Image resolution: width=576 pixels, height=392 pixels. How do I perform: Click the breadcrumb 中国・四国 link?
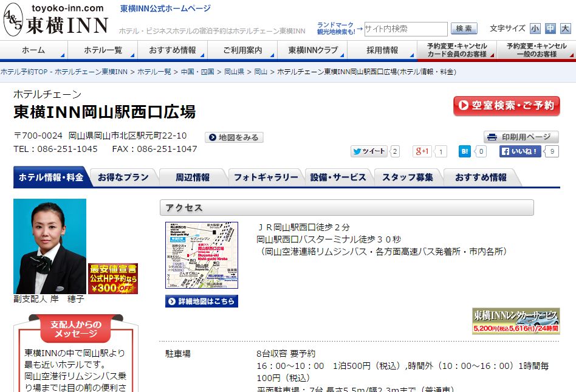click(x=197, y=72)
